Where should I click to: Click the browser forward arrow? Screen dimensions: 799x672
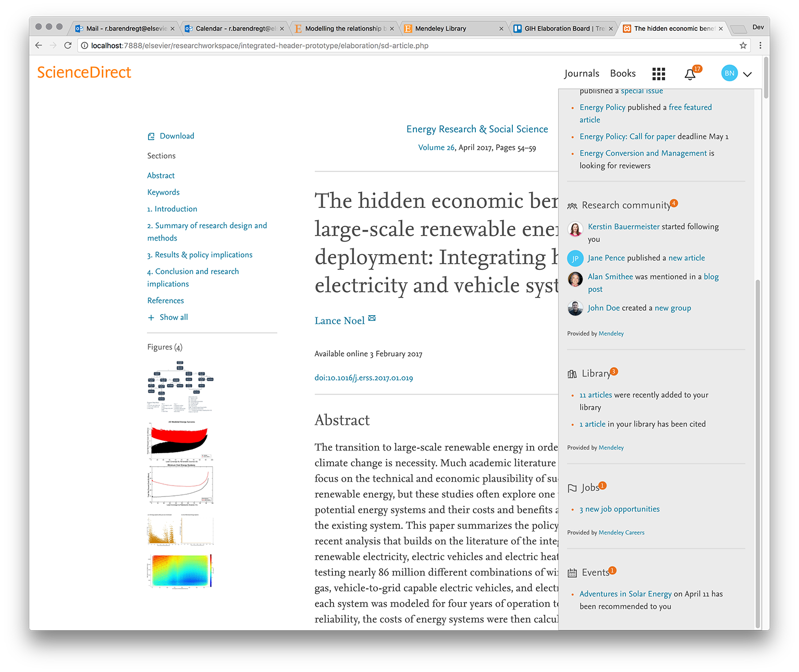pos(53,45)
